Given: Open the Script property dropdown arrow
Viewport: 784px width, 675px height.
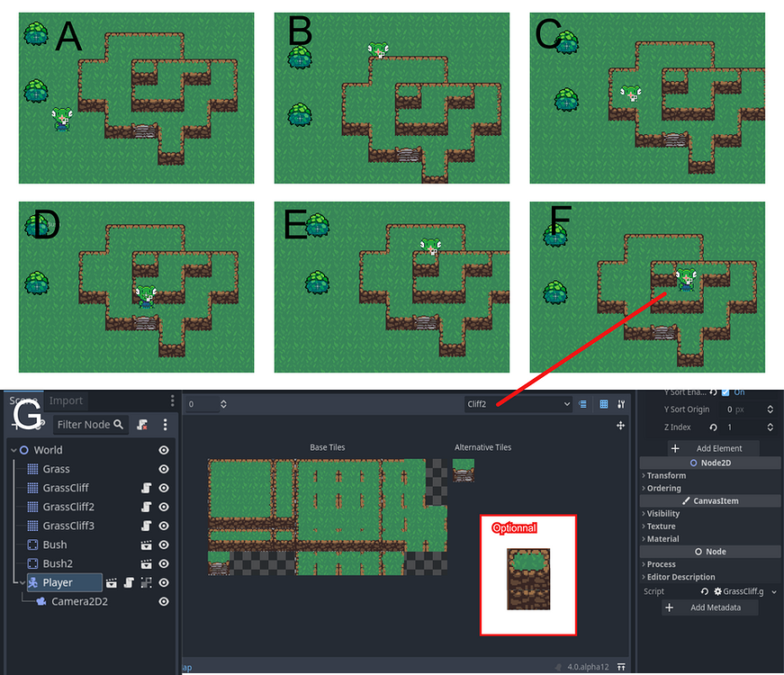Looking at the screenshot, I should (x=774, y=591).
